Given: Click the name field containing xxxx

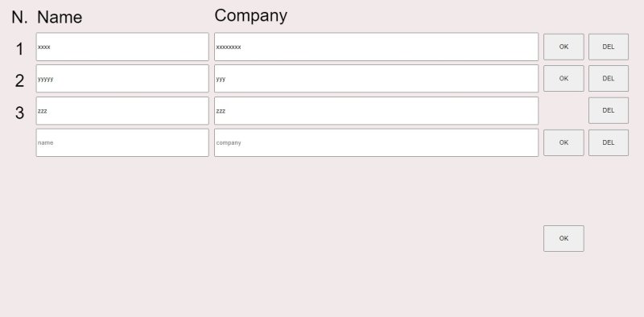Looking at the screenshot, I should point(122,47).
